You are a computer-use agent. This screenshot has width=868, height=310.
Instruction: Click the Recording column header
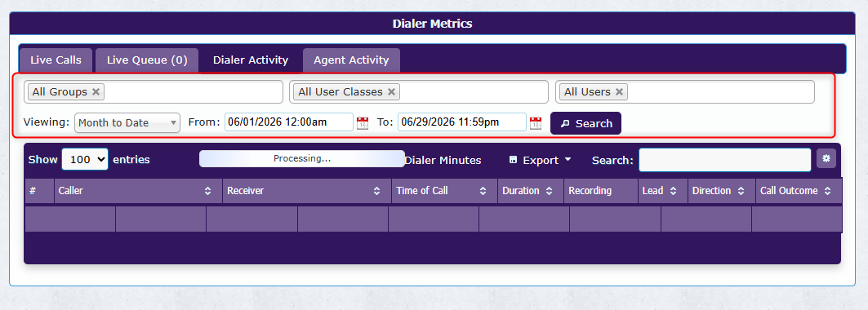click(601, 191)
